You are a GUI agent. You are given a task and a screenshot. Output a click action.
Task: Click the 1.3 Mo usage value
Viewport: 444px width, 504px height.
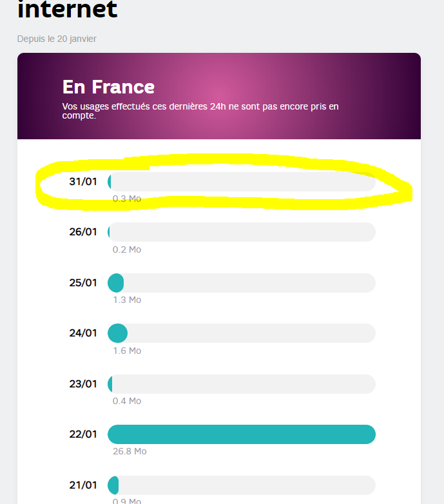click(127, 300)
